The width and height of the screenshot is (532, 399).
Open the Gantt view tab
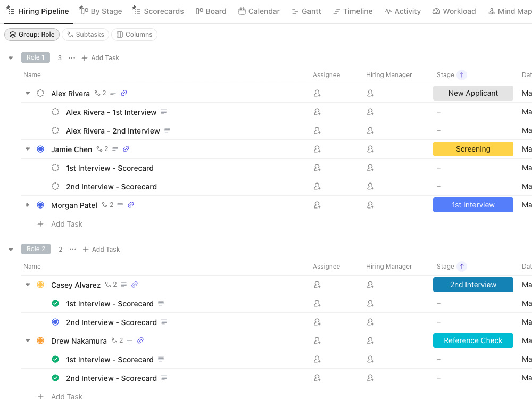click(306, 11)
